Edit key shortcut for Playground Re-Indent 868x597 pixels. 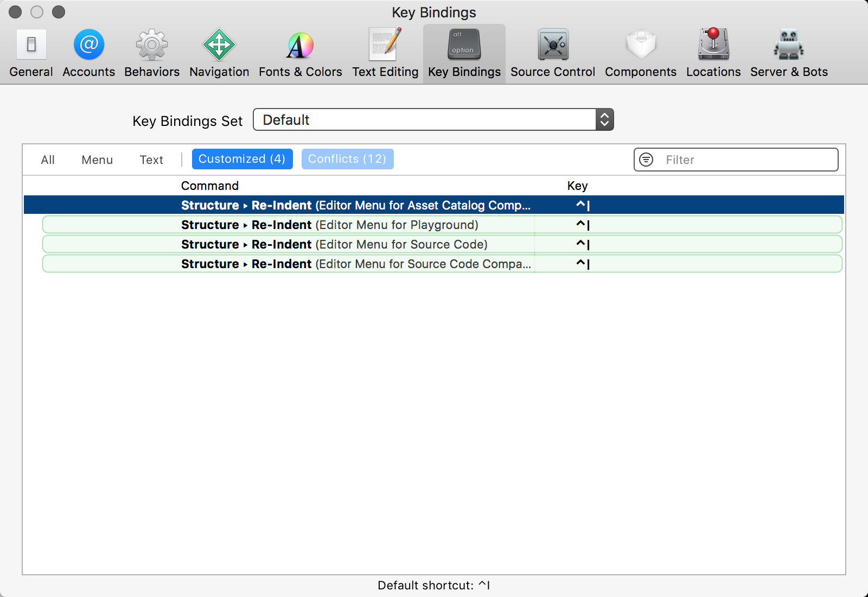pos(583,225)
